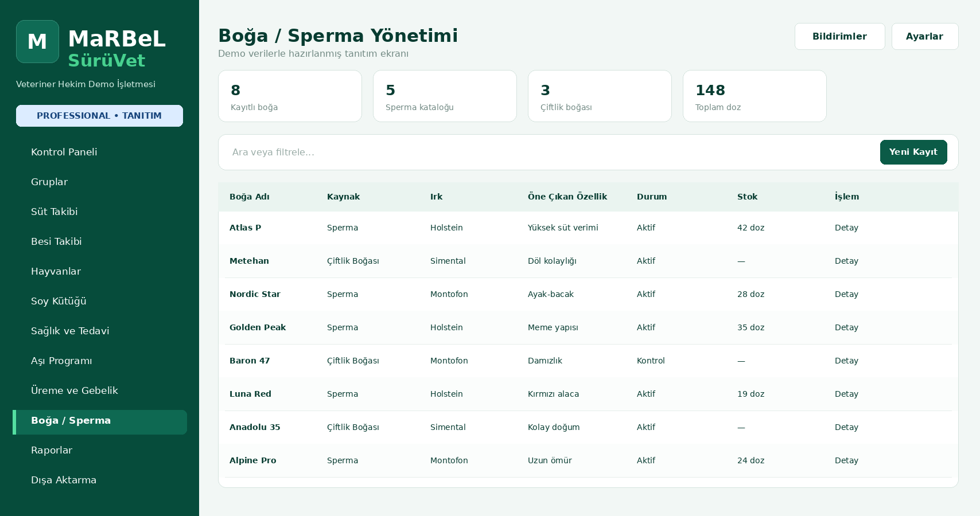The width and height of the screenshot is (980, 516).
Task: Open Detay for Golden Peak
Action: (x=846, y=327)
